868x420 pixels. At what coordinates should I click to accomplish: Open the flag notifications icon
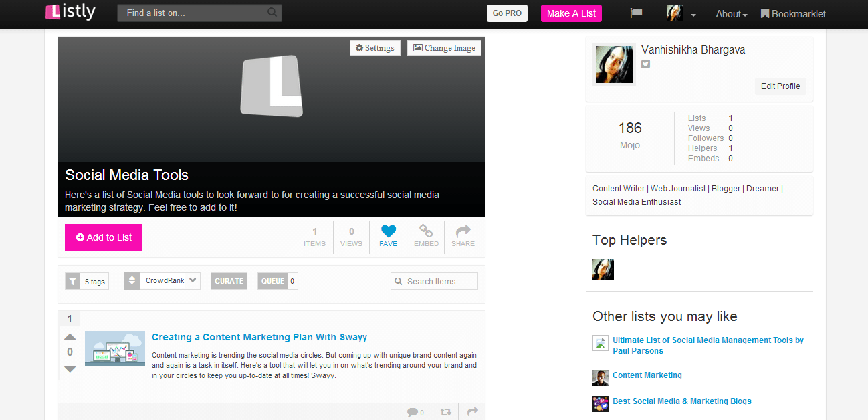coord(636,13)
